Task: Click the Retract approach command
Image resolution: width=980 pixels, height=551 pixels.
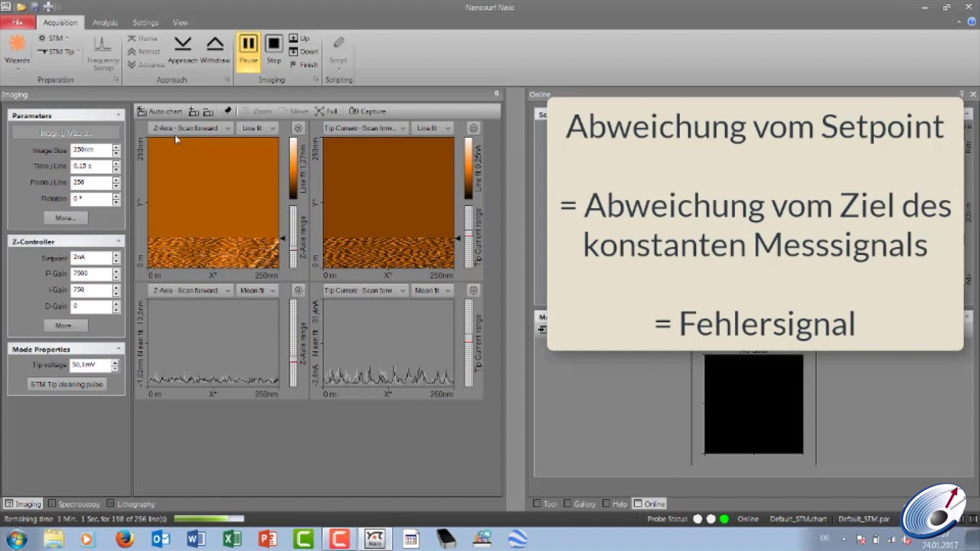Action: coord(144,51)
